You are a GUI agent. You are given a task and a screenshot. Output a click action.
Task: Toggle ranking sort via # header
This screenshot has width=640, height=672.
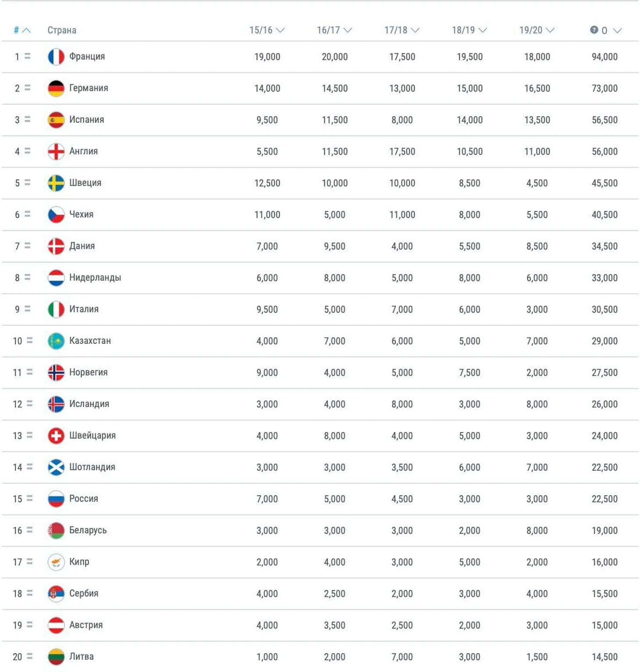coord(22,30)
